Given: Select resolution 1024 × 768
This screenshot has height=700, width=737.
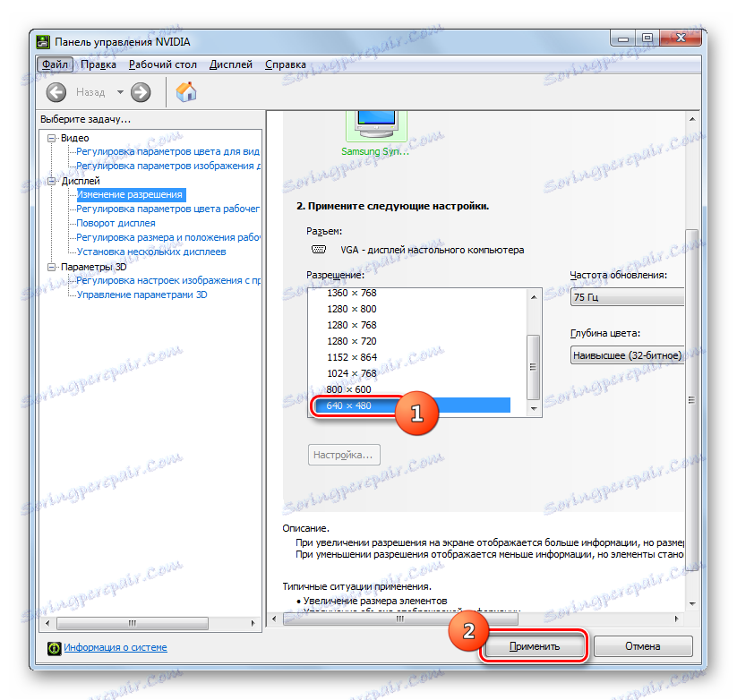Looking at the screenshot, I should point(352,373).
